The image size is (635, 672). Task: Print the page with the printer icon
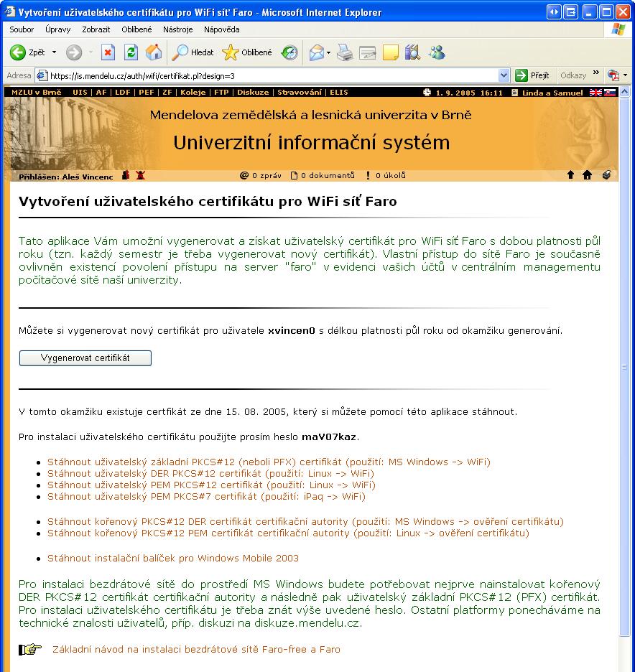tap(344, 52)
